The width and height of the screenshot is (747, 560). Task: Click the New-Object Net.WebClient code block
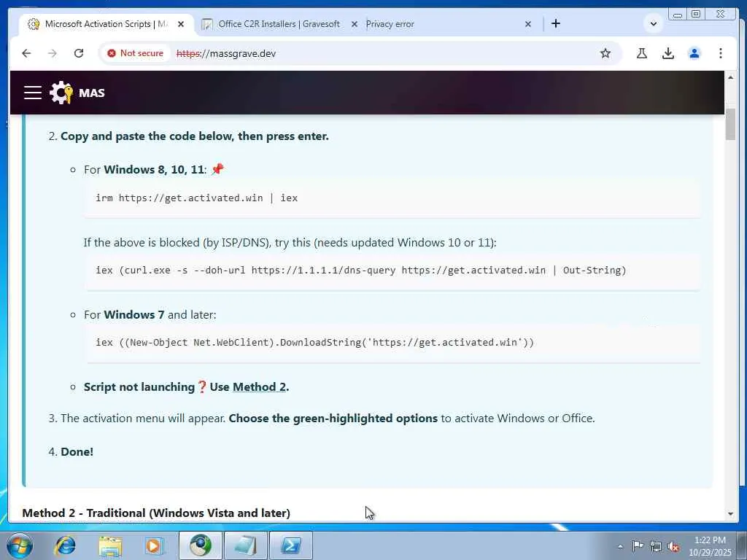[x=392, y=343]
